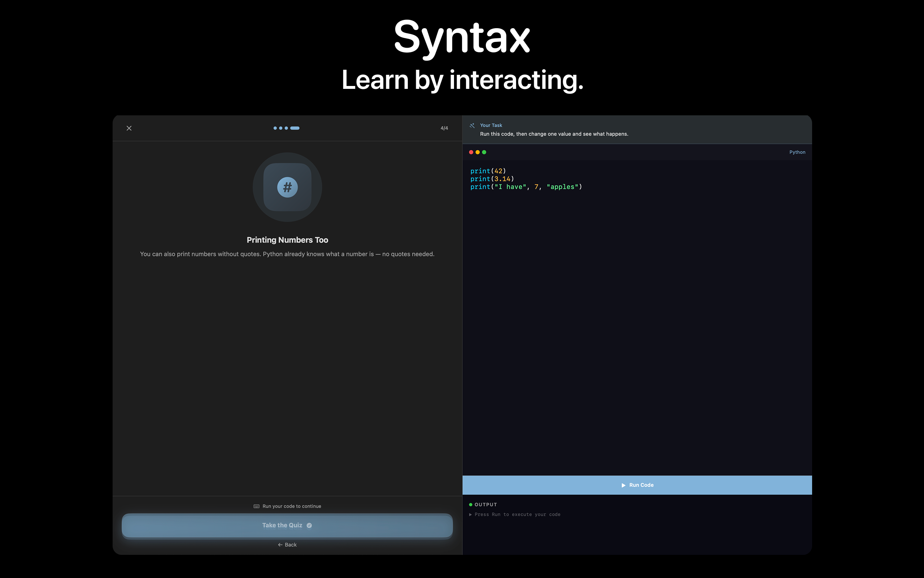Click the Run your code to continue hint

pyautogui.click(x=292, y=506)
